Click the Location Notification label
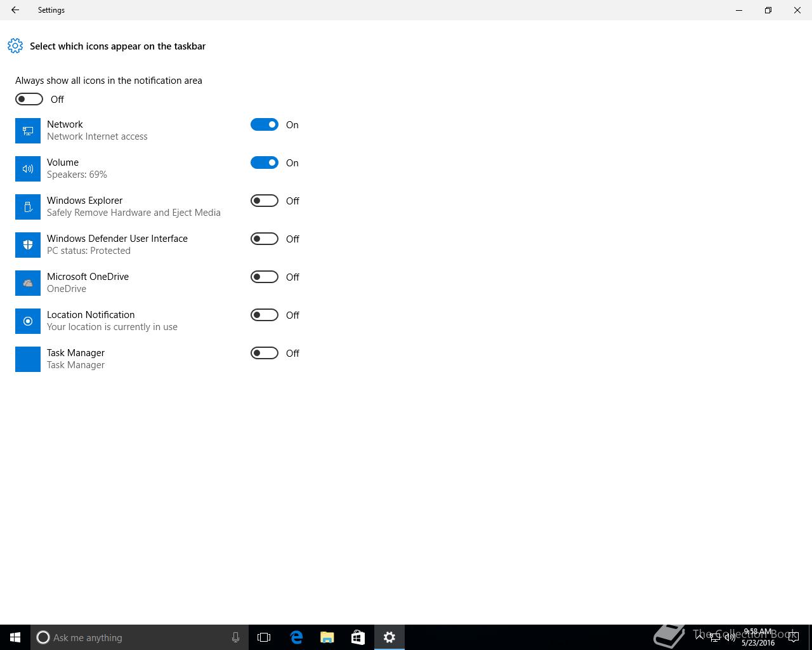Viewport: 812px width, 650px height. click(x=91, y=315)
